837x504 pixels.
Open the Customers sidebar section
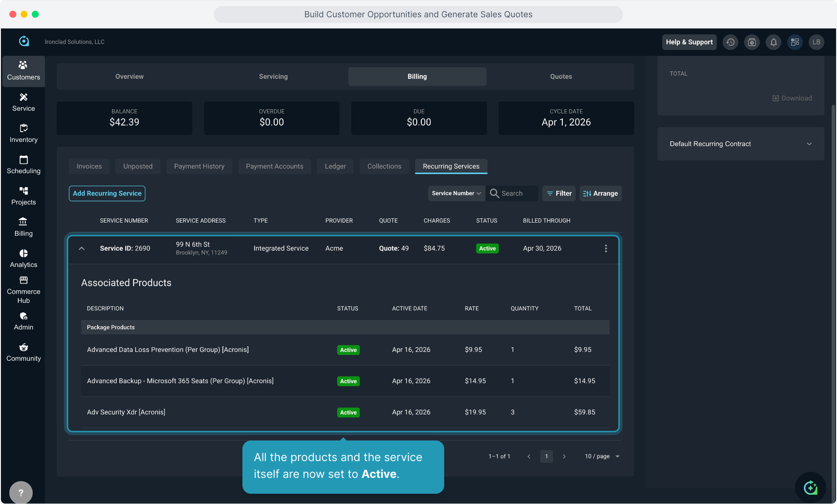(x=23, y=71)
